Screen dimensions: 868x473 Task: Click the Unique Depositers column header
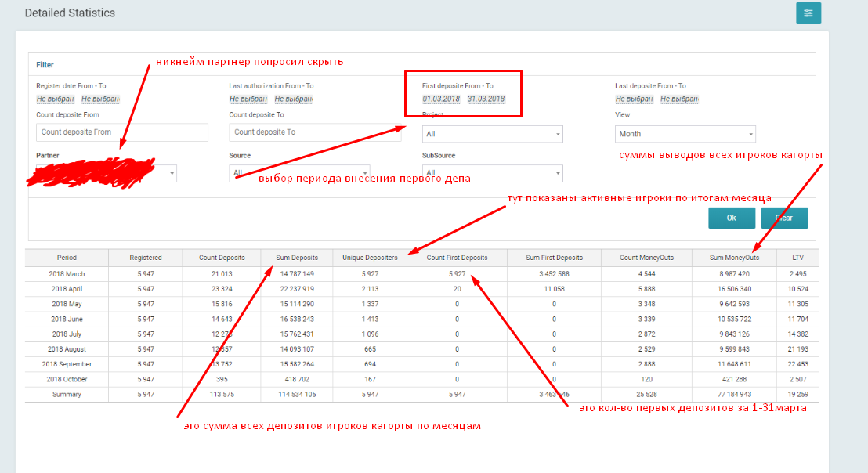(x=370, y=258)
